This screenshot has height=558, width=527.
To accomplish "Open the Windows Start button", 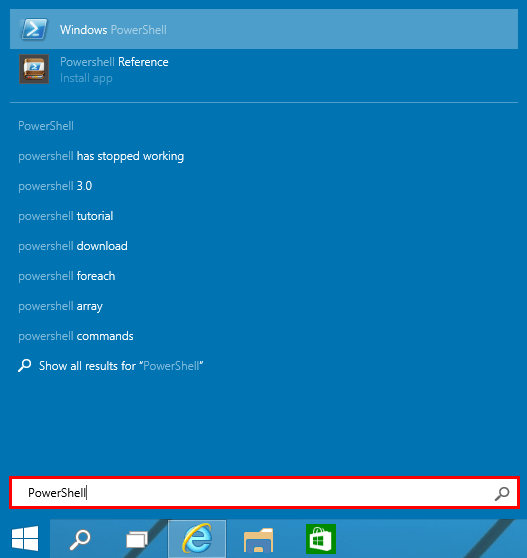I will (25, 538).
